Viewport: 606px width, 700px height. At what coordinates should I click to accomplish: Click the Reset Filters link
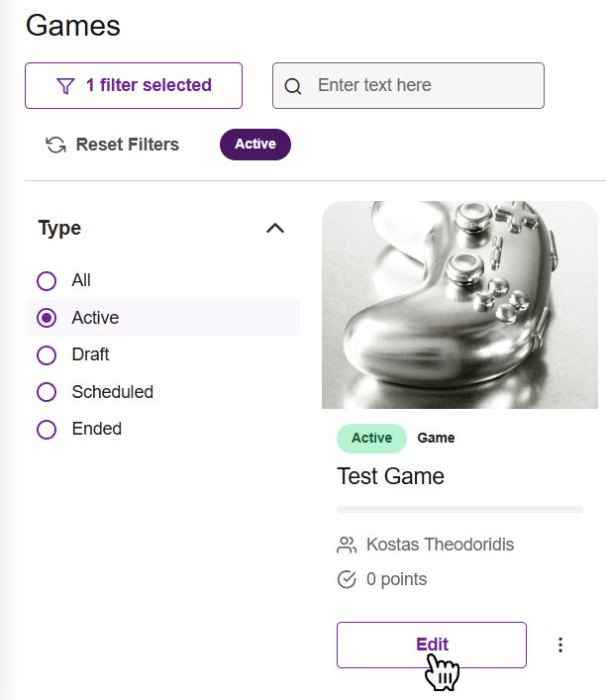point(127,145)
